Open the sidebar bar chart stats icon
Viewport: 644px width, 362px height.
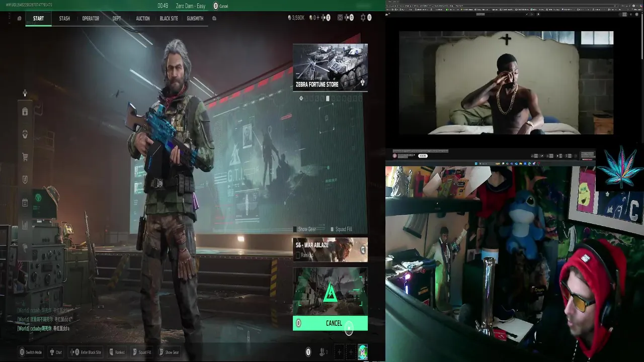(x=25, y=226)
